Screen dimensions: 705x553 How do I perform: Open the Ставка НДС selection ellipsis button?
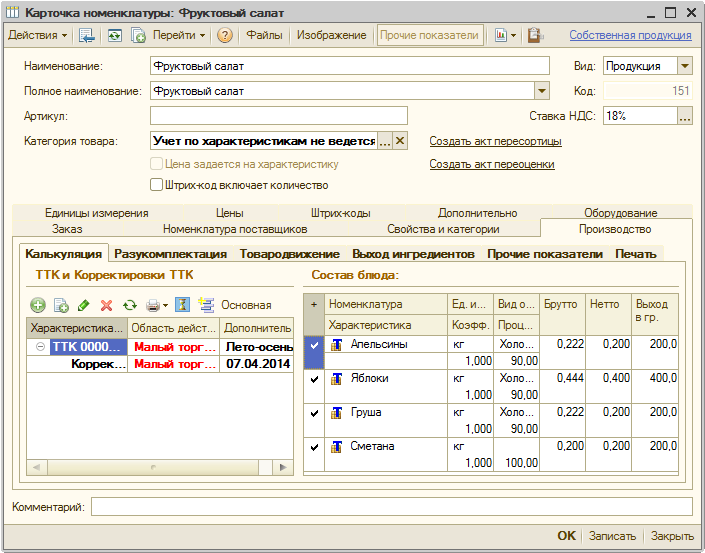click(684, 116)
